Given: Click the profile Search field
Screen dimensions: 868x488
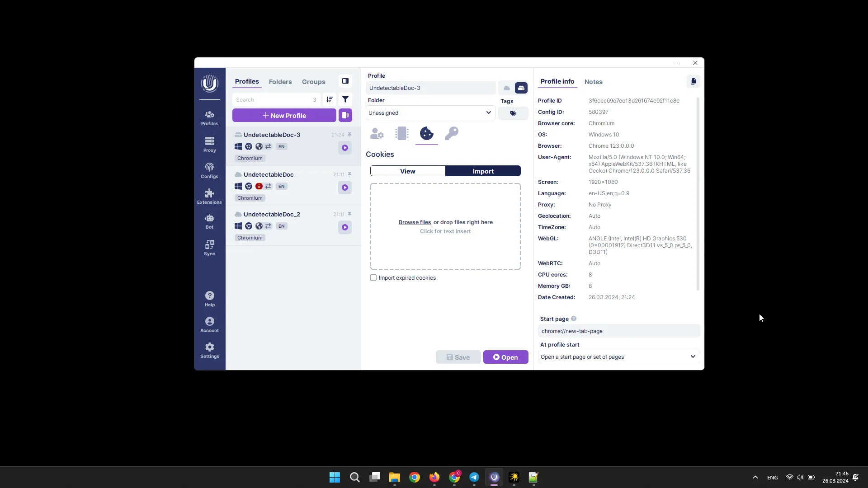Looking at the screenshot, I should pos(276,99).
